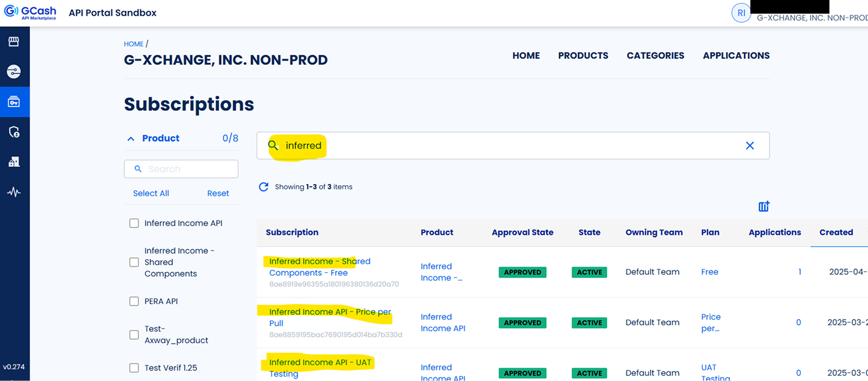The image size is (868, 381).
Task: Click ACTIVE badge in Shared Components row
Action: 589,272
